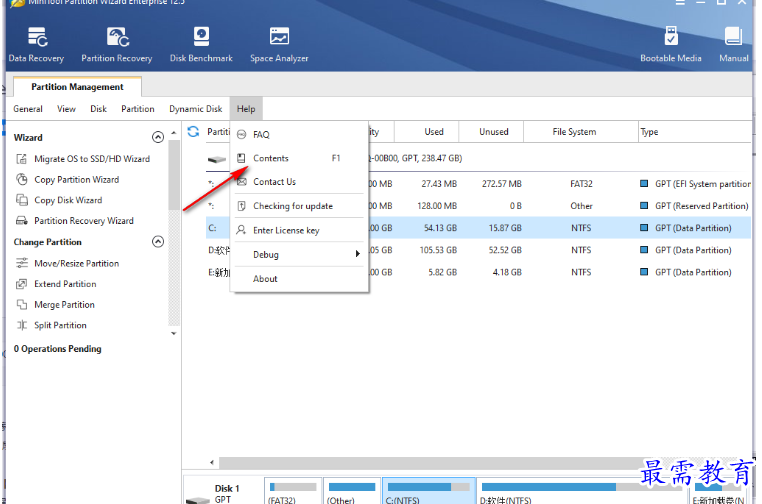The height and width of the screenshot is (504, 762).
Task: Click sidebar scroll-down arrow
Action: [x=173, y=333]
